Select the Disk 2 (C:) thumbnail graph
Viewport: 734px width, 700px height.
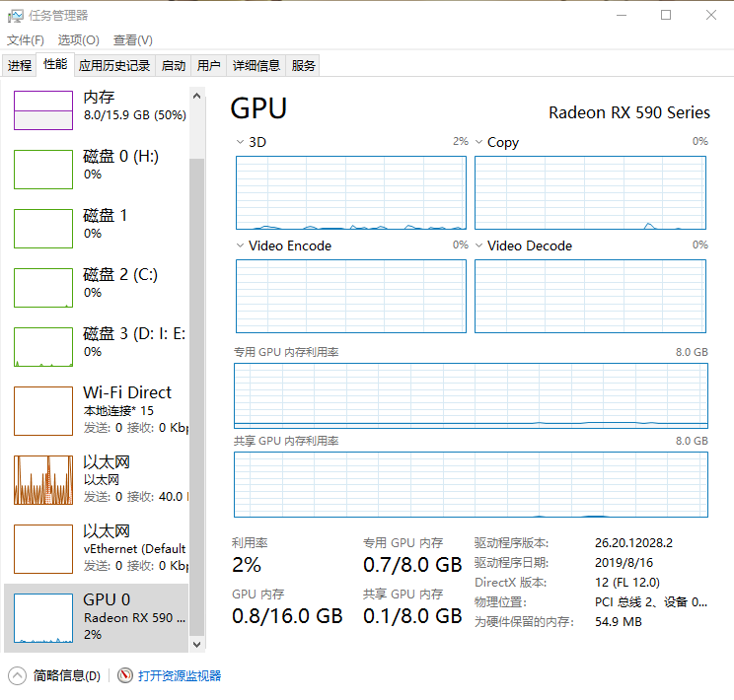tap(43, 288)
